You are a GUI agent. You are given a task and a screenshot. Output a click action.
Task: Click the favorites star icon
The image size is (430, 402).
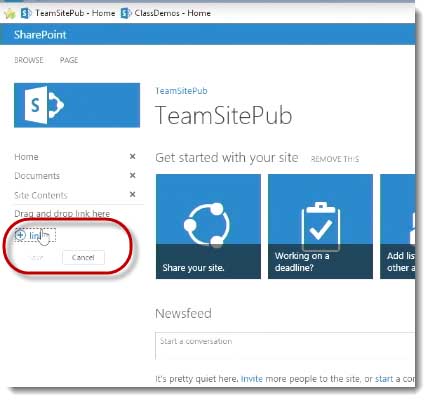tap(10, 14)
